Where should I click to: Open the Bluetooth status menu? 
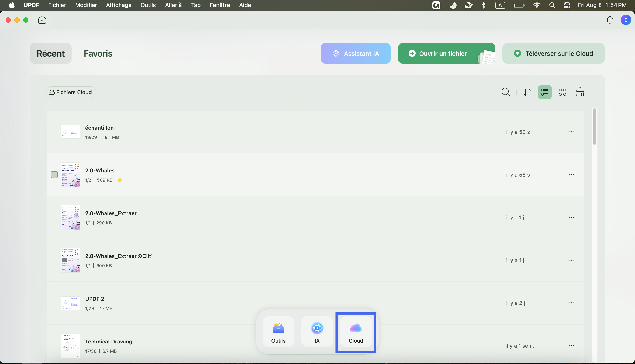click(x=484, y=5)
